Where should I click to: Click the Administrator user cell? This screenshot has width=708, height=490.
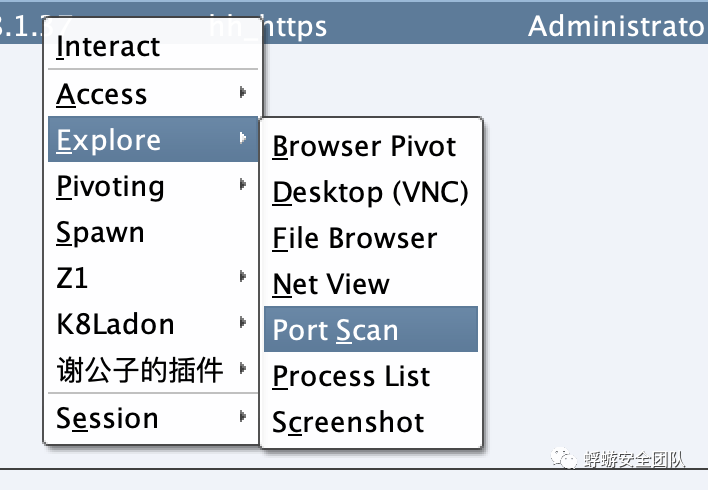click(x=615, y=25)
